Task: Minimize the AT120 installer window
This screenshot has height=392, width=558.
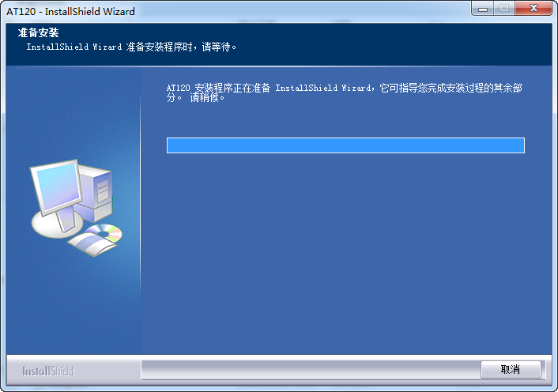Action: pos(483,8)
